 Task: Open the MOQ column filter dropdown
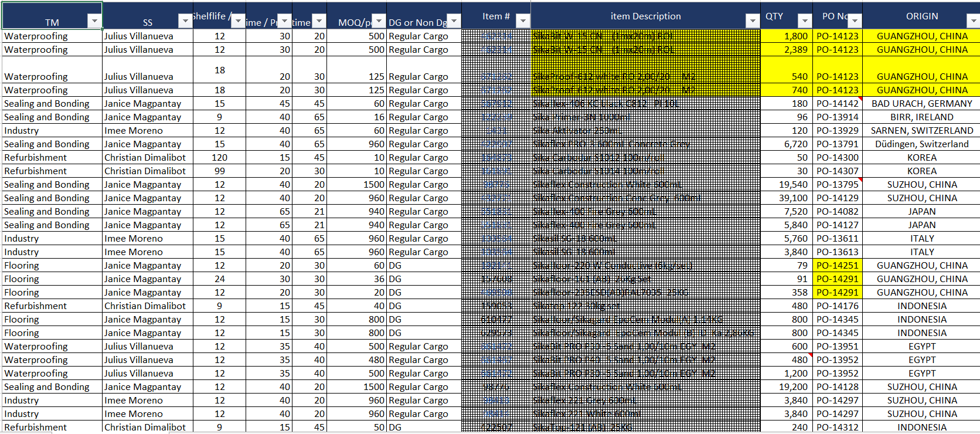click(379, 22)
